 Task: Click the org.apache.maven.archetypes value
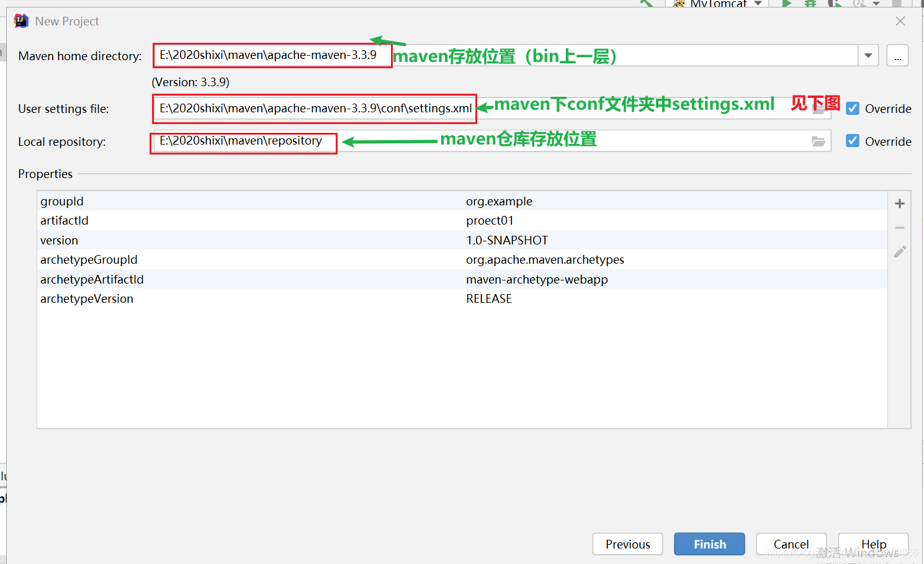click(545, 259)
